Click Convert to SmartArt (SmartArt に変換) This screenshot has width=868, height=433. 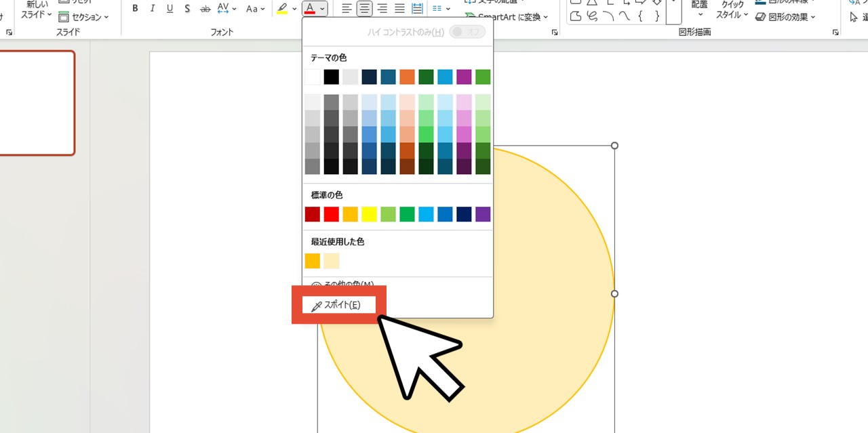coord(507,17)
